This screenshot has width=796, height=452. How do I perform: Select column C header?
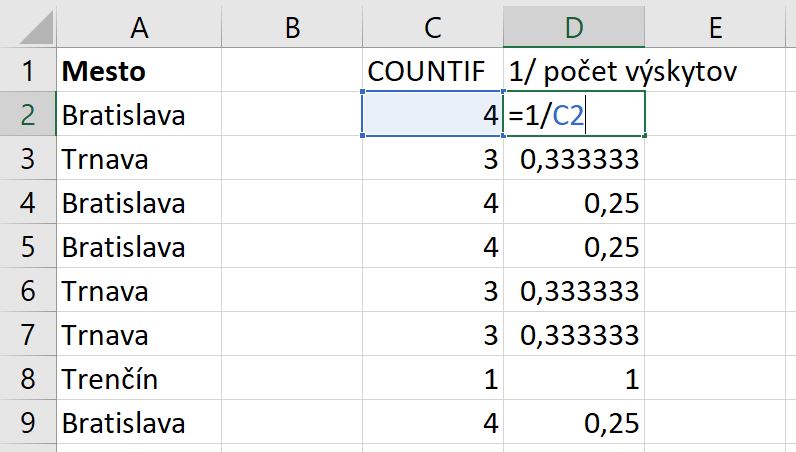pyautogui.click(x=433, y=27)
